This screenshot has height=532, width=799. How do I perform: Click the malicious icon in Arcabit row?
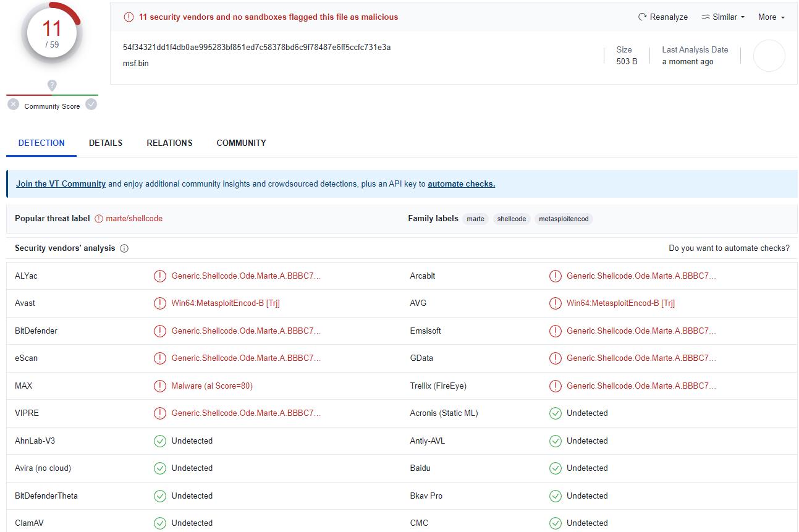pos(556,276)
